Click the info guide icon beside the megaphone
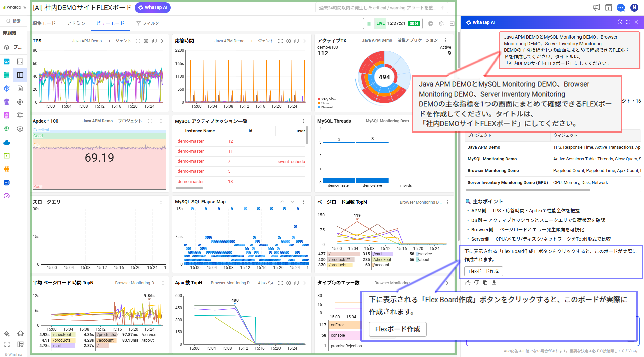The width and height of the screenshot is (644, 357). click(x=609, y=8)
